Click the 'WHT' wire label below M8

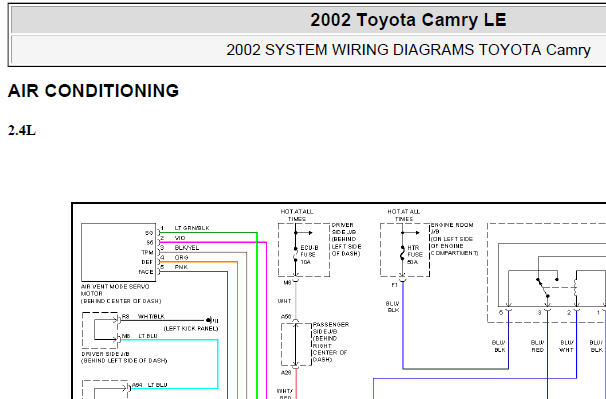284,301
